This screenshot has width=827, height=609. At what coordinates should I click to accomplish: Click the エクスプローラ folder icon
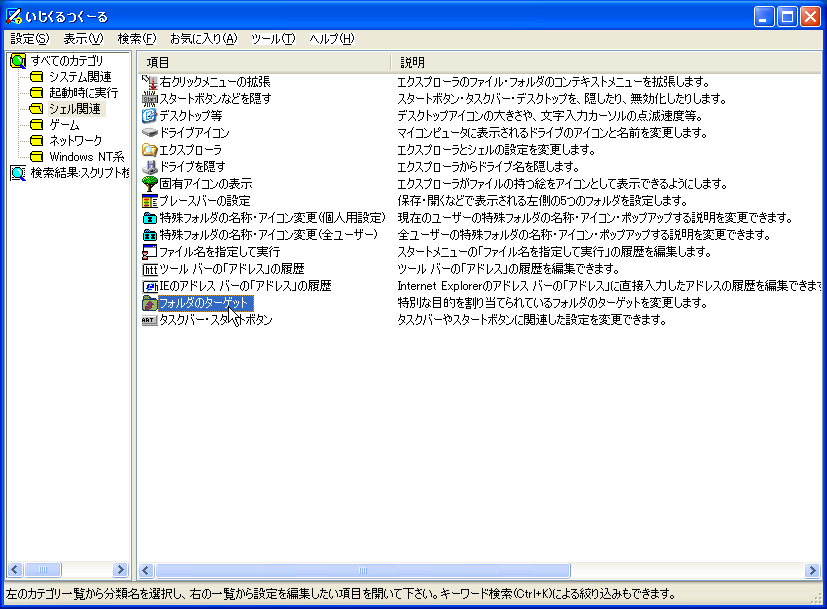click(150, 150)
